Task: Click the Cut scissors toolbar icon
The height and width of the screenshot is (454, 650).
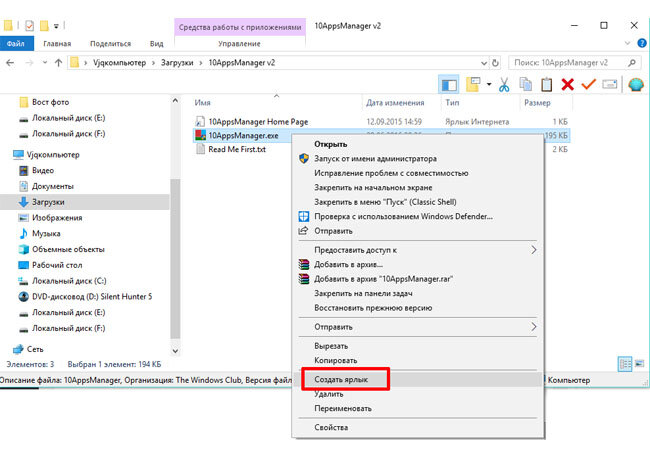Action: [x=504, y=85]
